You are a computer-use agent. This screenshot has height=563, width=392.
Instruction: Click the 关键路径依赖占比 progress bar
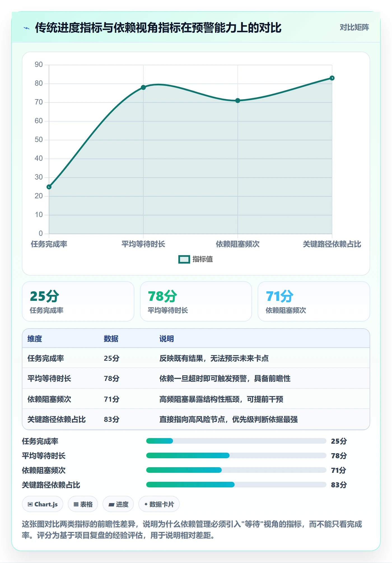click(x=236, y=485)
